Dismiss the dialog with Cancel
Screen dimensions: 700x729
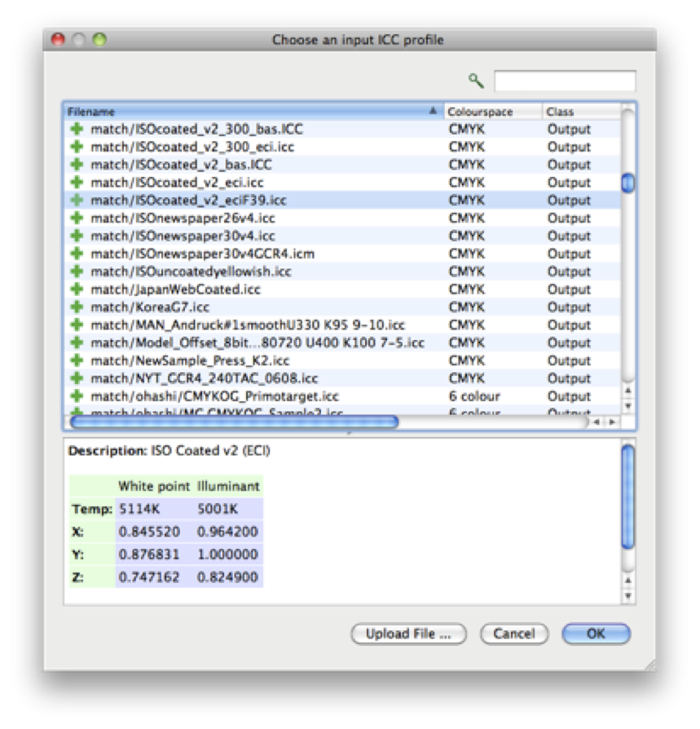coord(514,634)
